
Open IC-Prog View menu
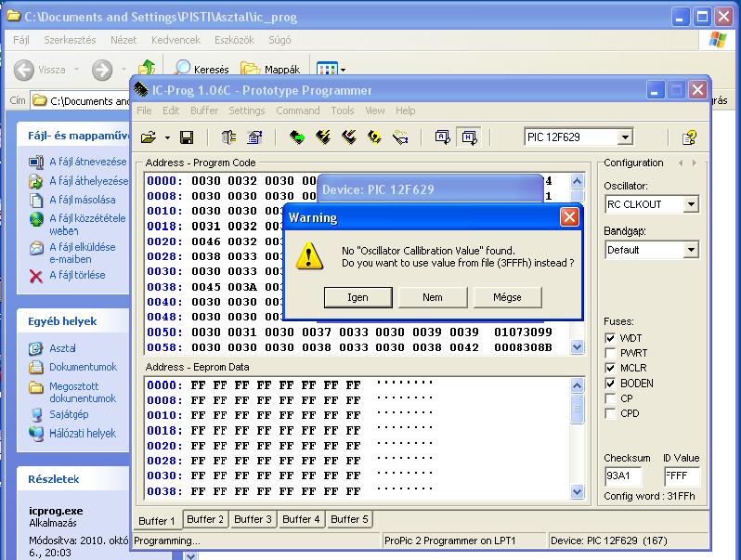[375, 111]
